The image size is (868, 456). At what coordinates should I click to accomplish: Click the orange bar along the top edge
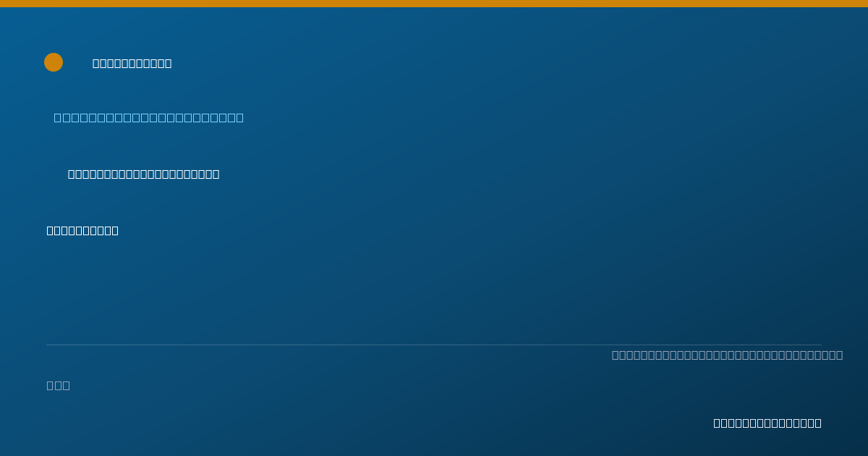click(x=434, y=4)
